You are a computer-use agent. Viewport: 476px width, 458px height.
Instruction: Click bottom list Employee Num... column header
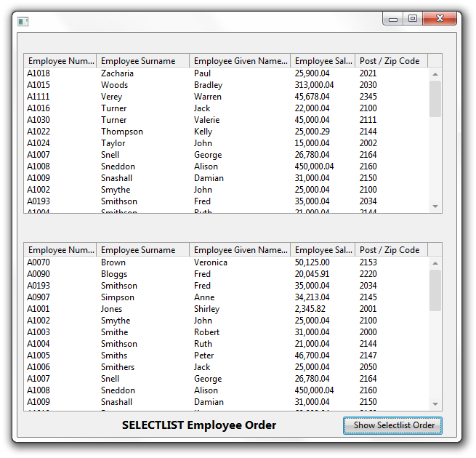(60, 249)
